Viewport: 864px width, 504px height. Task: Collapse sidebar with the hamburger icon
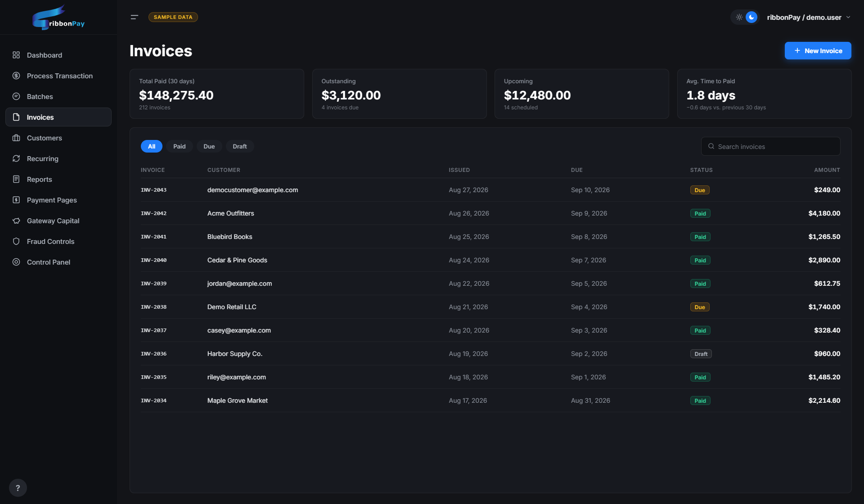135,17
